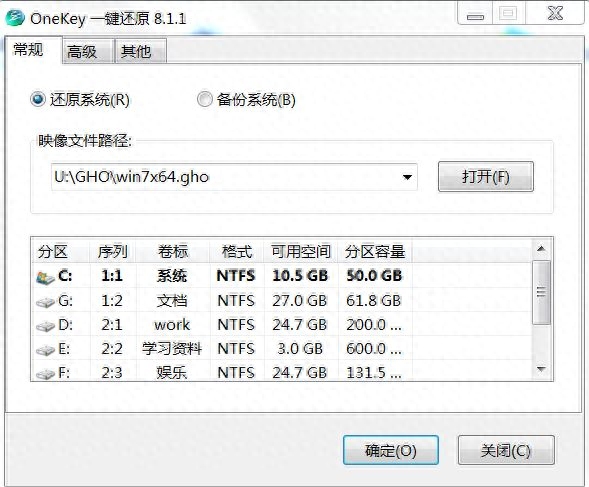Select the 学习资料 volume label cell
Image resolution: width=589 pixels, height=487 pixels.
point(172,349)
